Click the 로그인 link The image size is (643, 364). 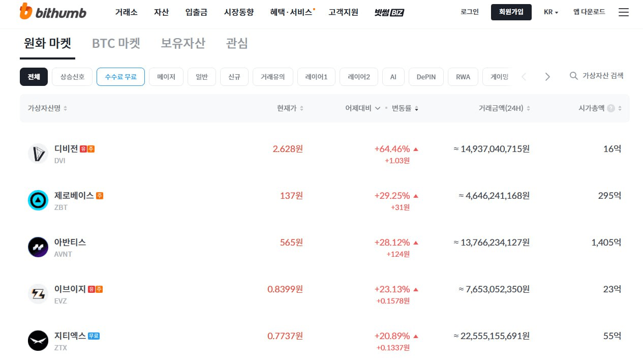point(469,12)
